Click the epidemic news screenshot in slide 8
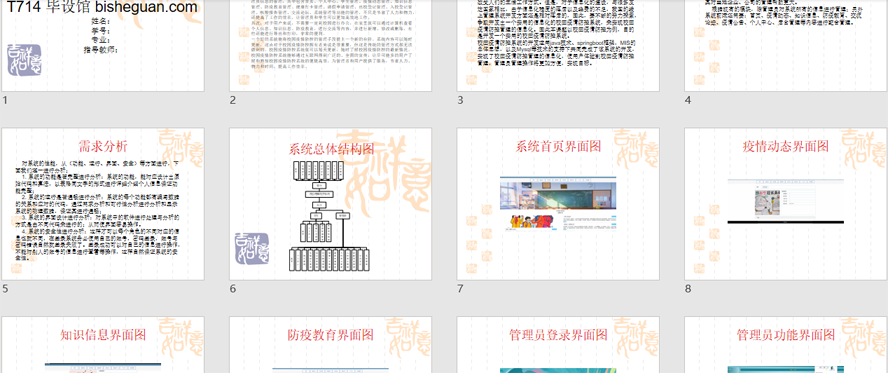 tap(785, 201)
